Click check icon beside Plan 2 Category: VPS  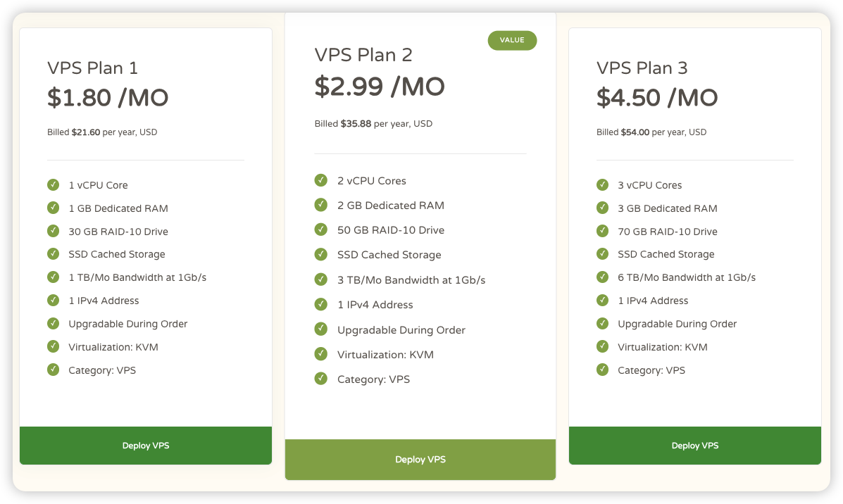[x=321, y=379]
